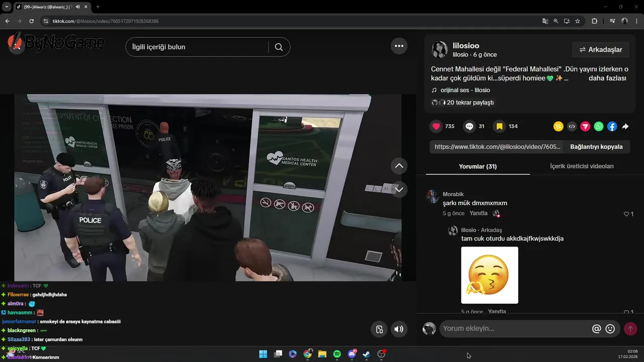Open the Windows Start menu
644x362 pixels.
click(x=263, y=354)
